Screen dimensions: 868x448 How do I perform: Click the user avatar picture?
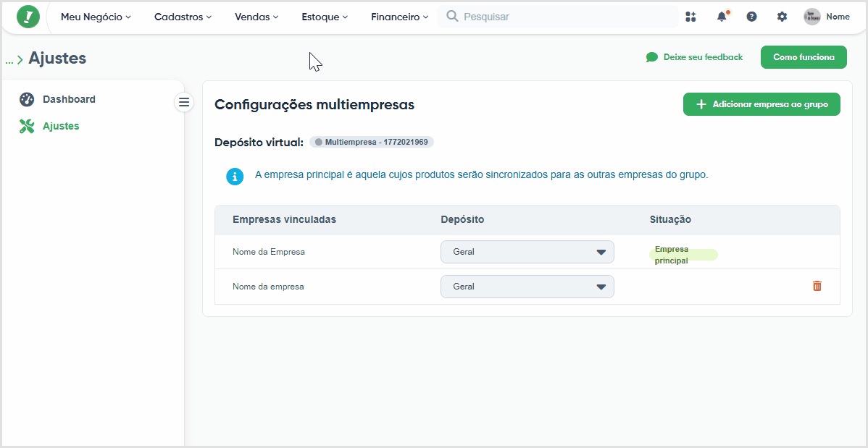pos(812,17)
